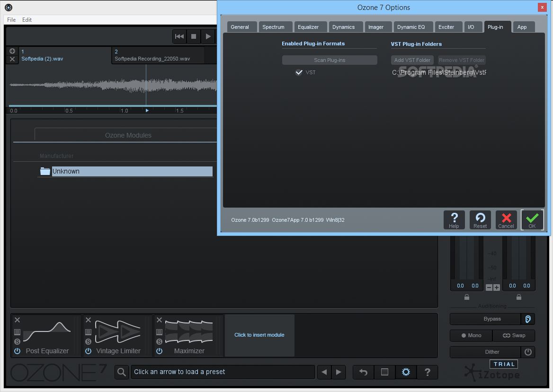Start audio playback with play button
Image resolution: width=553 pixels, height=392 pixels.
[208, 36]
